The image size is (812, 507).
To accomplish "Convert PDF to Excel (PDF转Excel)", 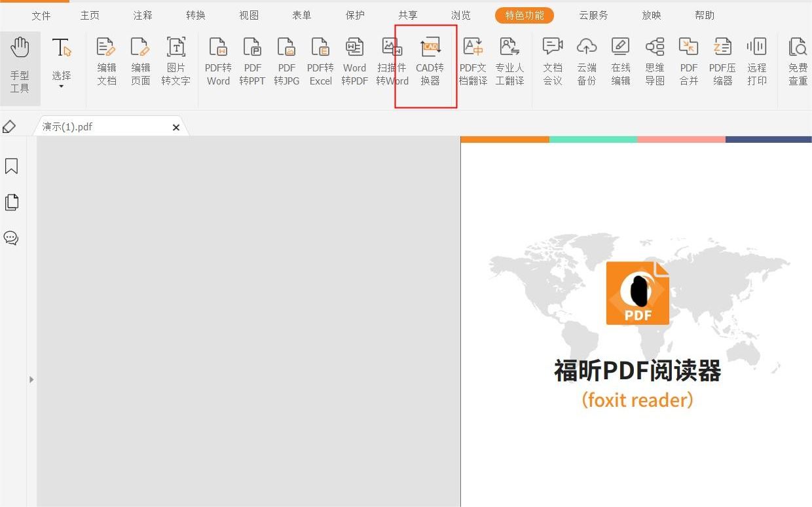I will (x=320, y=62).
